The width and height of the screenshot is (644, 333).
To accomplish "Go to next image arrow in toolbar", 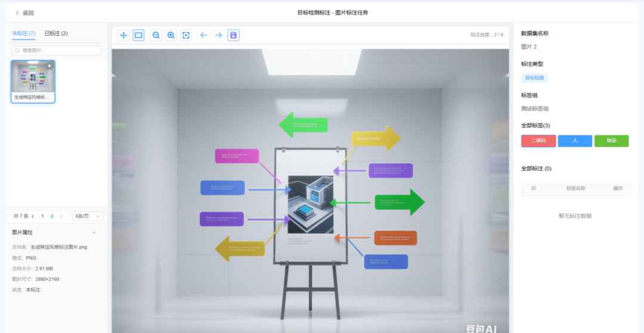I will click(218, 35).
